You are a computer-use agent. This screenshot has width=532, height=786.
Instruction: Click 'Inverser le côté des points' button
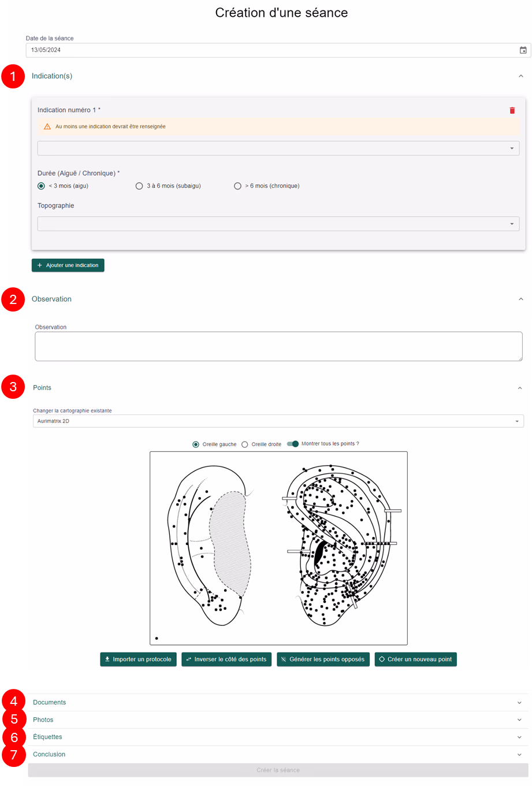coord(226,659)
